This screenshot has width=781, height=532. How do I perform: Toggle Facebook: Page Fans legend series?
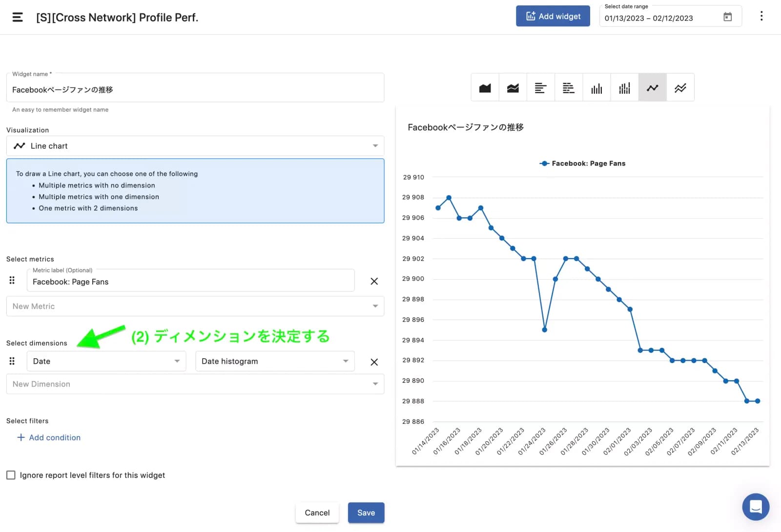(x=583, y=164)
